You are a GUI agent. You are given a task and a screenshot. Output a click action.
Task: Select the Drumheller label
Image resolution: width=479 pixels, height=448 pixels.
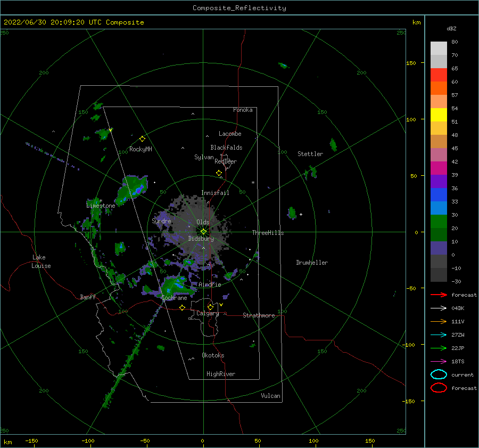pos(312,263)
